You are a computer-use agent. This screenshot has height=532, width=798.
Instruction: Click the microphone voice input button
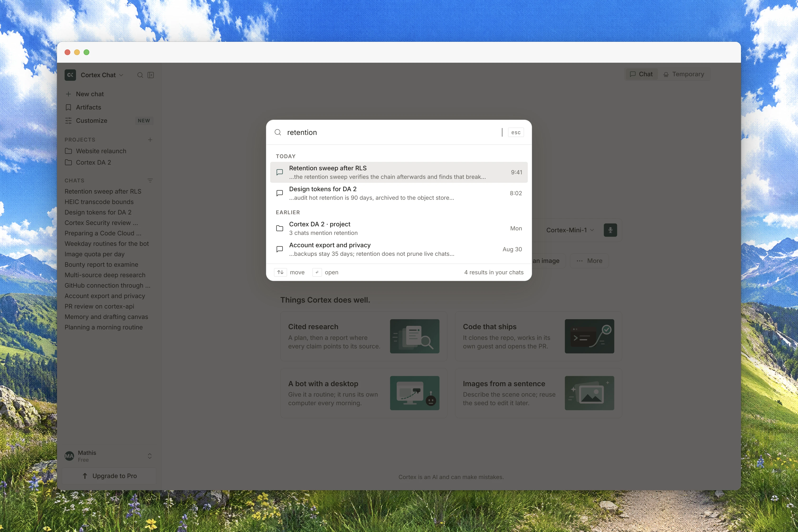click(610, 230)
